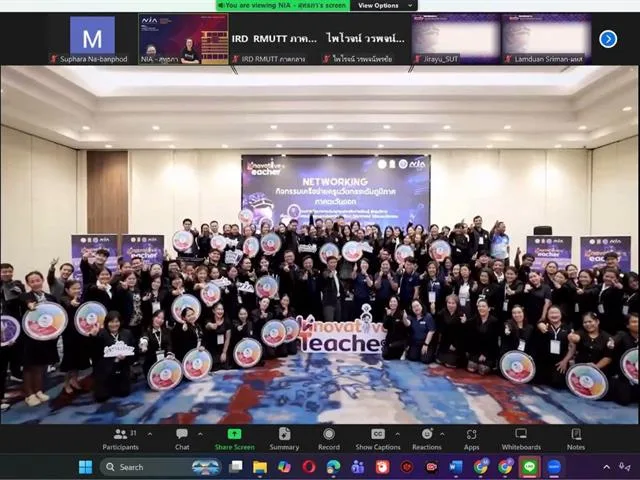Click muted mic icon beside Jirayu_SUT
Image resolution: width=640 pixels, height=480 pixels.
pyautogui.click(x=417, y=59)
